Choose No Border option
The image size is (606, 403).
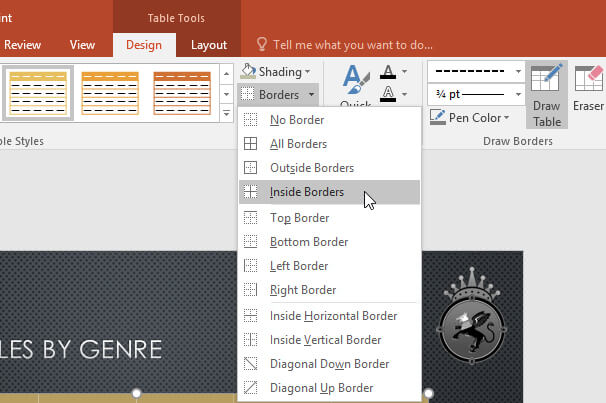(x=329, y=120)
